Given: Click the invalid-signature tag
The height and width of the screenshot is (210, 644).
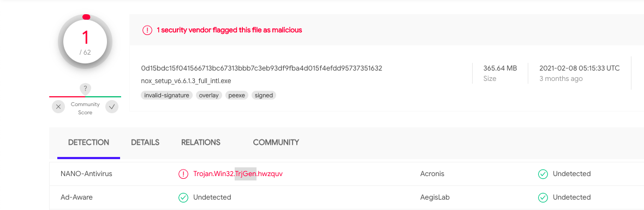Looking at the screenshot, I should [x=167, y=95].
